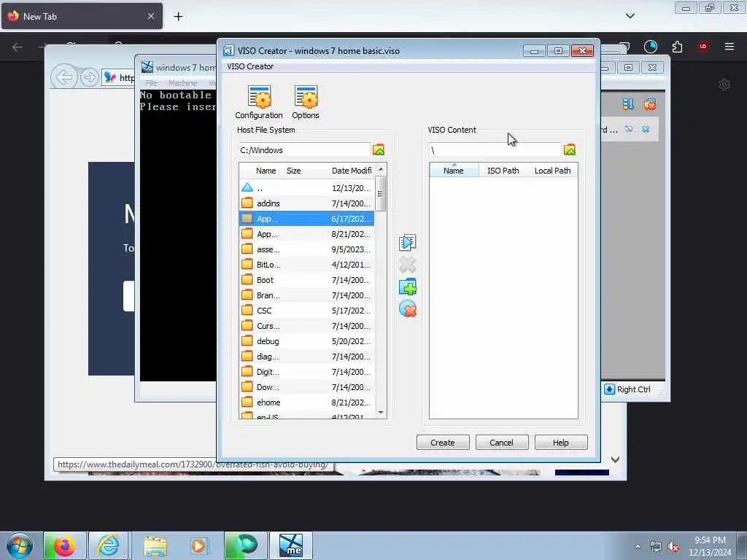Open the Configuration settings icon
The image size is (747, 560).
(259, 102)
